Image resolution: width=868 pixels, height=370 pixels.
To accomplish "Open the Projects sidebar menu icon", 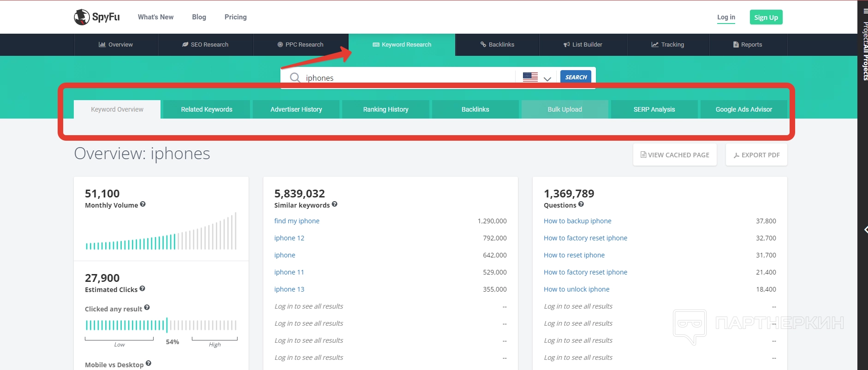I will [865, 11].
